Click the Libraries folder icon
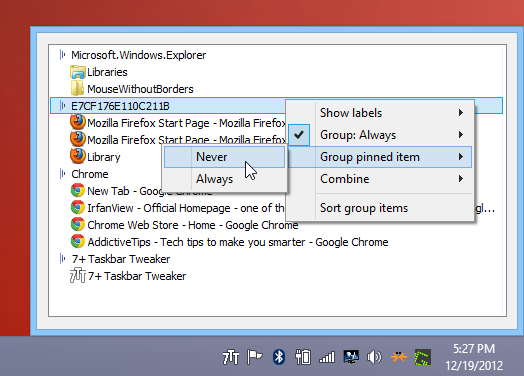This screenshot has width=524, height=376. pyautogui.click(x=78, y=72)
